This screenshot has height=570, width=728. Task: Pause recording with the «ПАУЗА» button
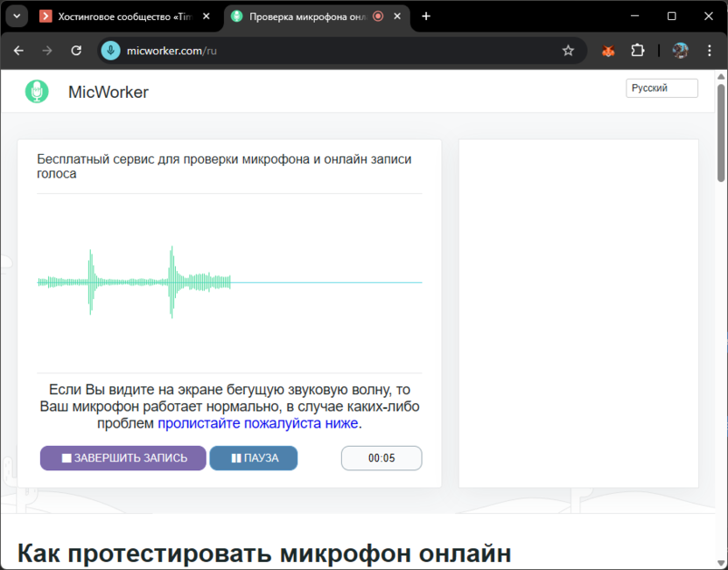(254, 458)
